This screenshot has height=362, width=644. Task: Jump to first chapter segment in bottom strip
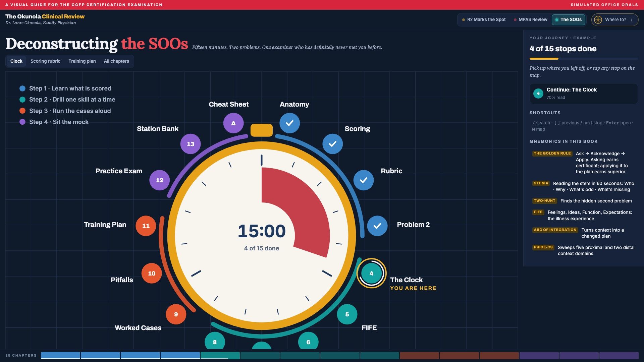pyautogui.click(x=60, y=356)
